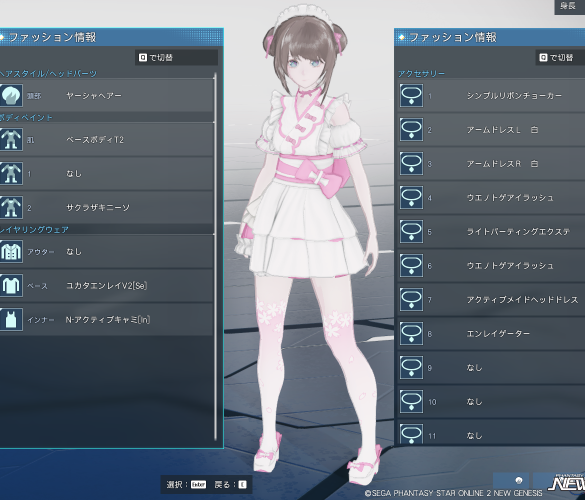Click the 身長 tab at top right

click(x=570, y=6)
